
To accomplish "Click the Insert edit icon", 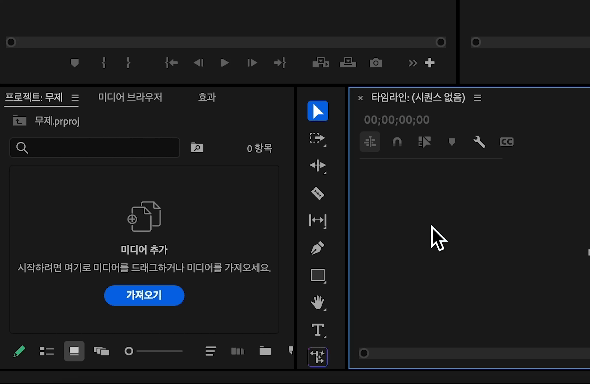I will point(321,62).
